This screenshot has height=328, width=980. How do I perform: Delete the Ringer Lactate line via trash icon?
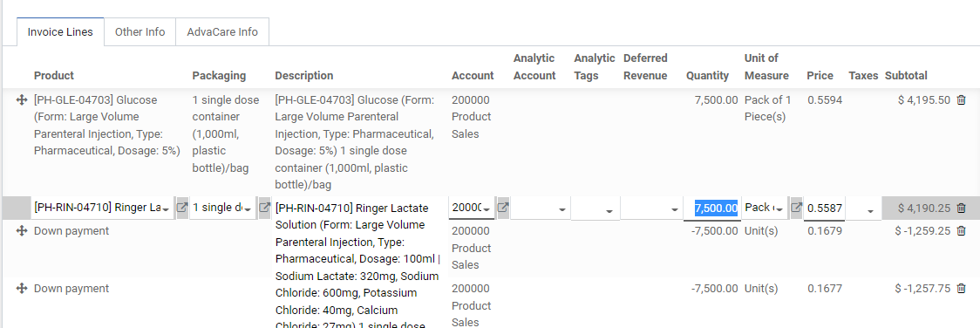961,208
